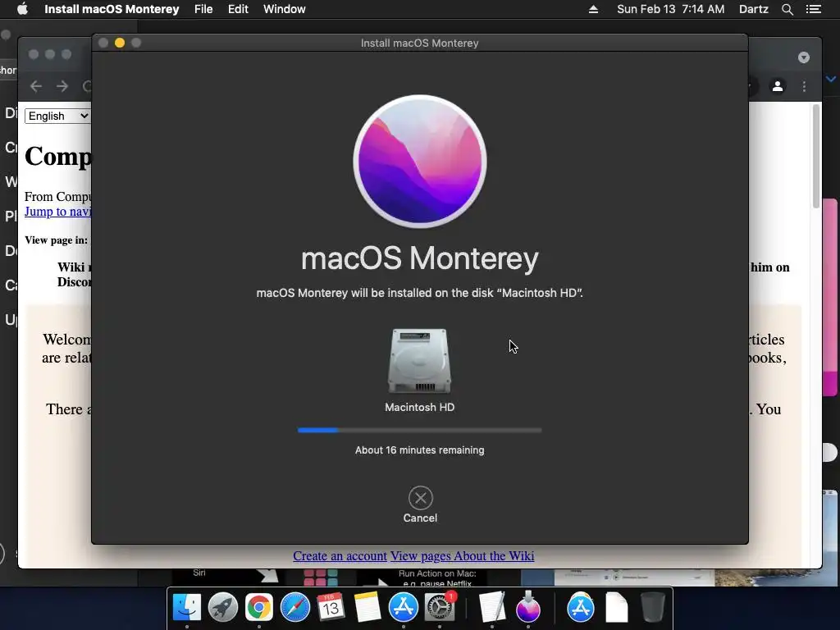The height and width of the screenshot is (630, 840).
Task: Go back in the Chrome window
Action: pyautogui.click(x=36, y=86)
